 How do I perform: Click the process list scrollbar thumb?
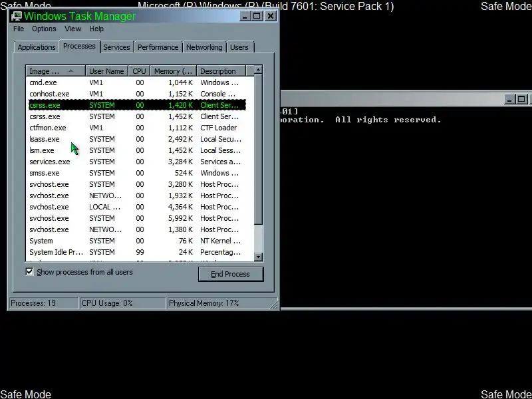coord(258,149)
